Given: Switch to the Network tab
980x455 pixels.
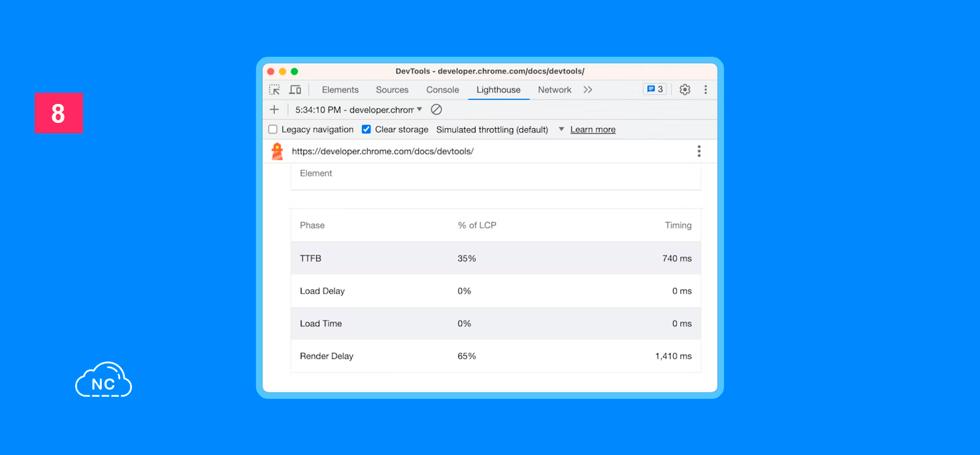Looking at the screenshot, I should click(555, 90).
